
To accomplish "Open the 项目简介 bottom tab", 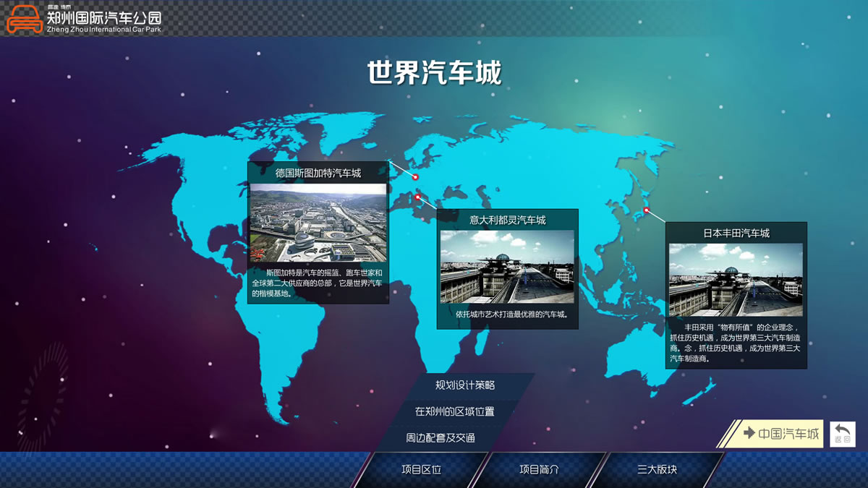I will (540, 469).
